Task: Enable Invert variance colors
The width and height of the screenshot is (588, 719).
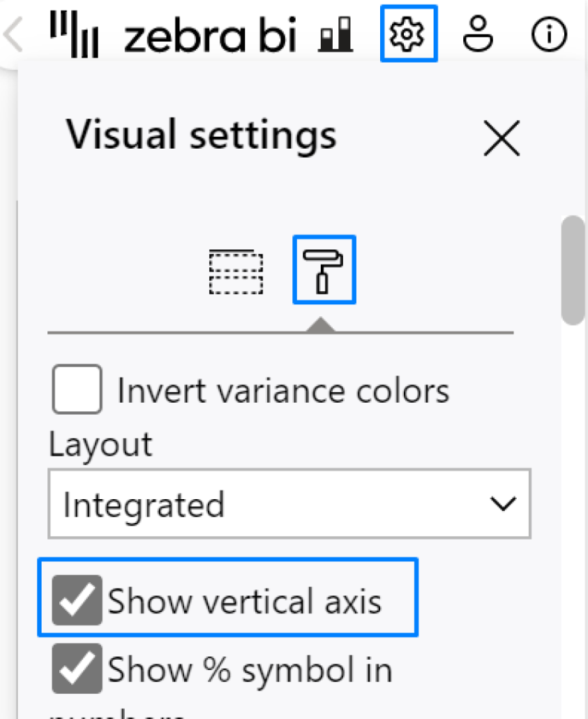Action: coord(77,390)
